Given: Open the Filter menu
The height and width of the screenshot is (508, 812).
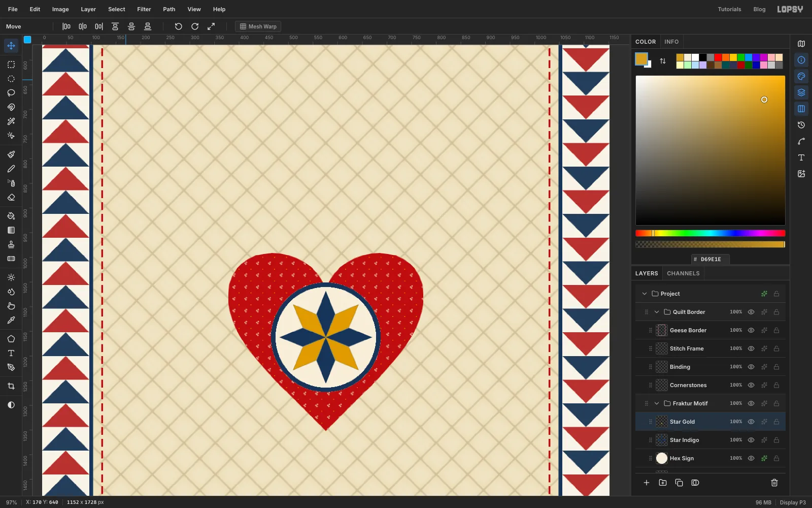Looking at the screenshot, I should point(144,9).
